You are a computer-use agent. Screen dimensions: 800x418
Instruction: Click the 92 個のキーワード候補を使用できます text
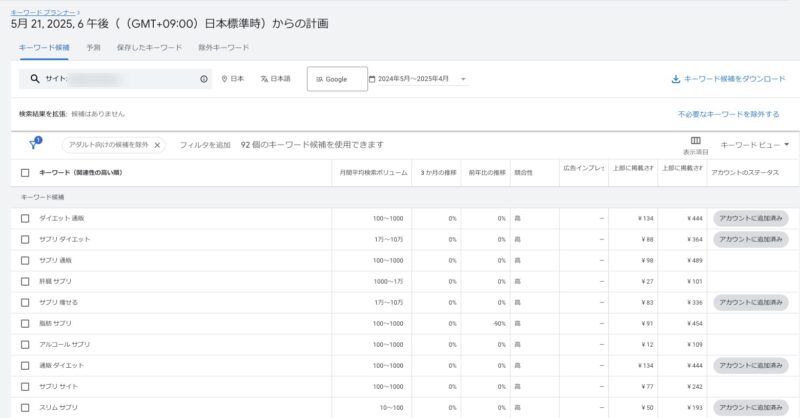point(312,145)
